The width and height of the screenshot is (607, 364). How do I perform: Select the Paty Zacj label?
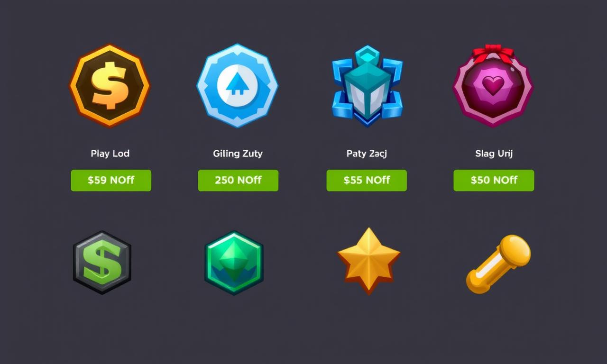tap(367, 154)
